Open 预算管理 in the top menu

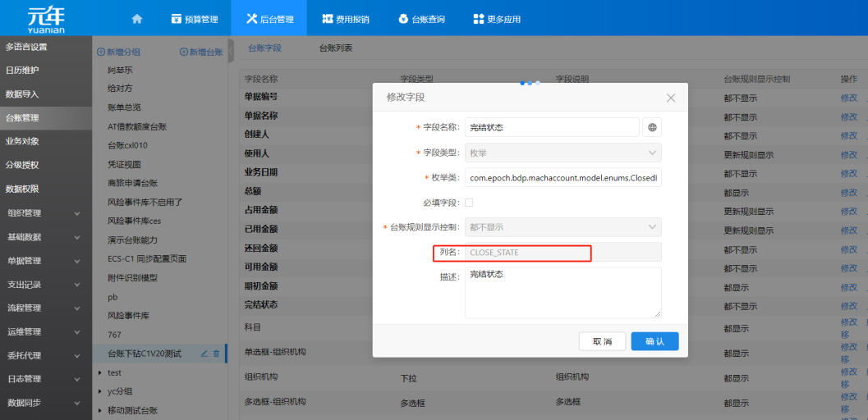click(x=194, y=19)
